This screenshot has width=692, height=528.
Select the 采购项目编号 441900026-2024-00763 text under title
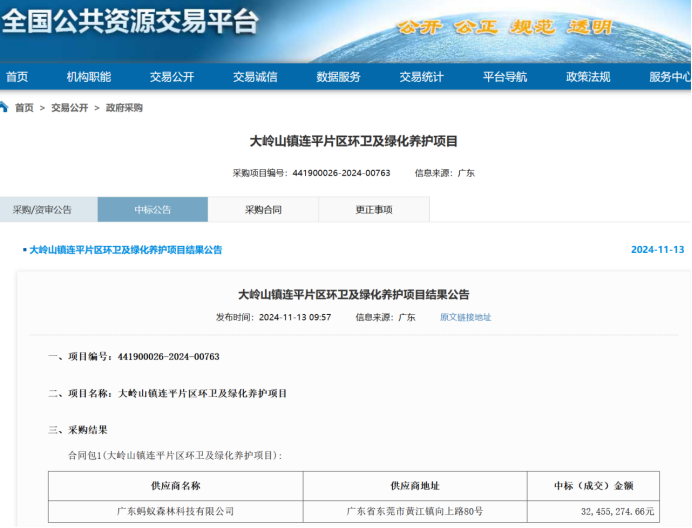[312, 173]
